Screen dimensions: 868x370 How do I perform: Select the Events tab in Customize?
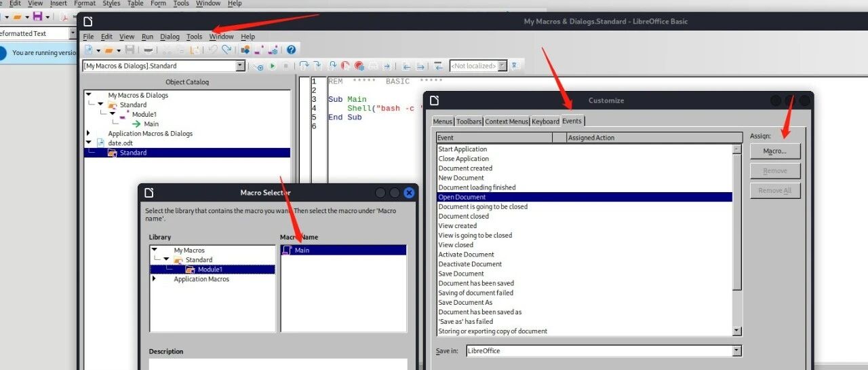click(x=572, y=121)
